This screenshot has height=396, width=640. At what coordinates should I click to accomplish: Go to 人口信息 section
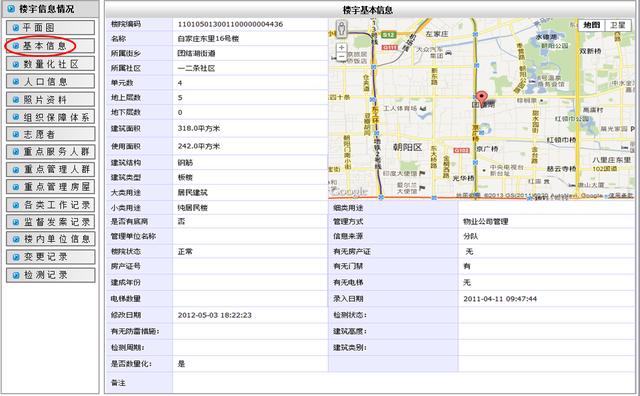pos(50,82)
